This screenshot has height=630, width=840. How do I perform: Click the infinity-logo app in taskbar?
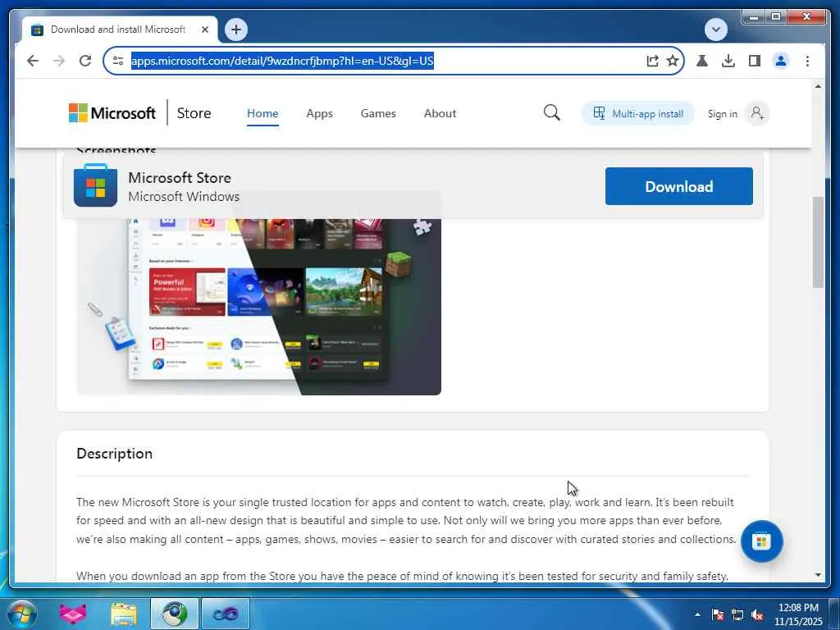coord(225,614)
